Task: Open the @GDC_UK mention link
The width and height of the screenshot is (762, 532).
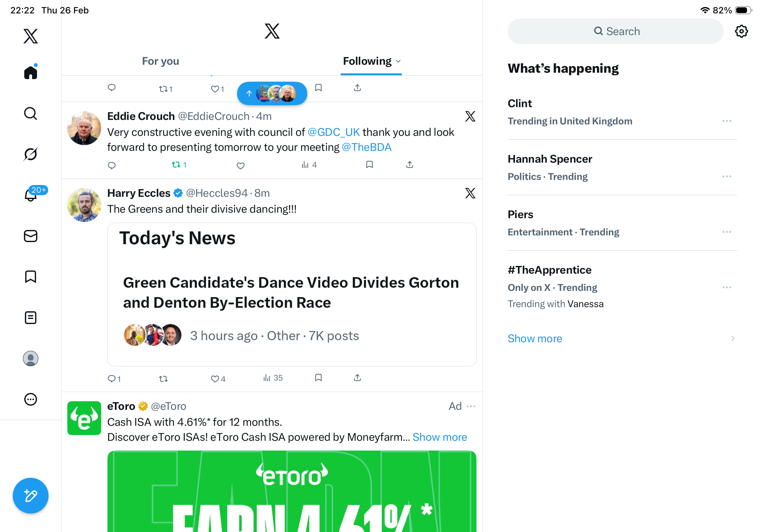Action: coord(333,132)
